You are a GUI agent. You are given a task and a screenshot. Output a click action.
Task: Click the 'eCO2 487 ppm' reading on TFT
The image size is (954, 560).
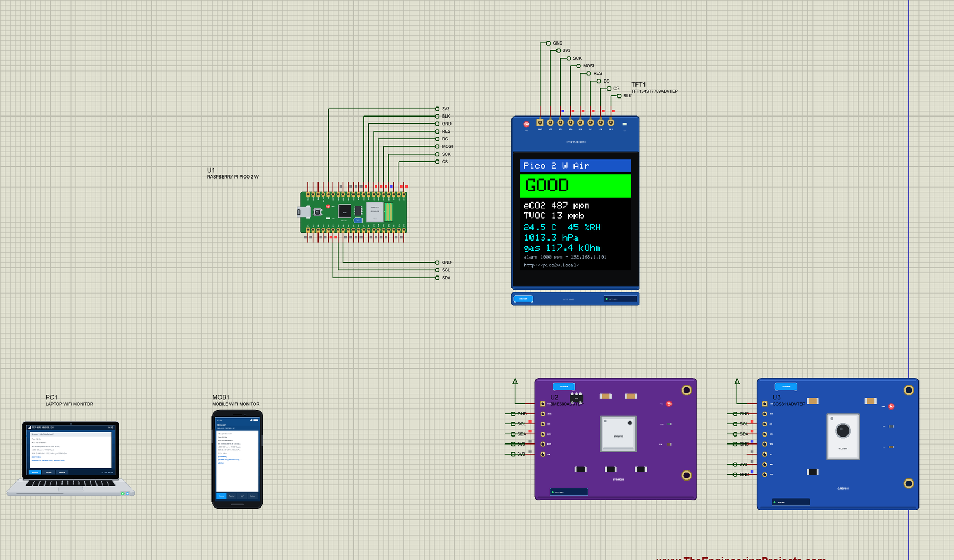pos(556,205)
